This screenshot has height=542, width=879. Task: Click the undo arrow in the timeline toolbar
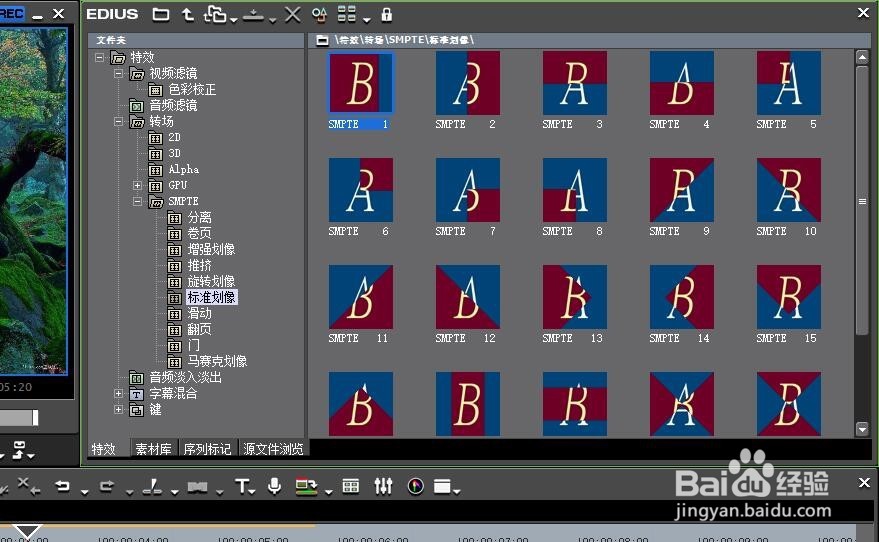(63, 486)
